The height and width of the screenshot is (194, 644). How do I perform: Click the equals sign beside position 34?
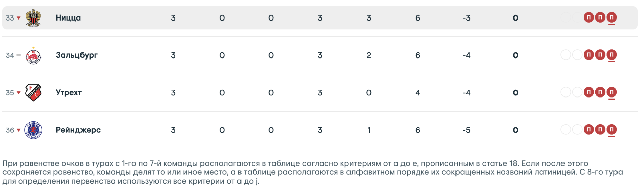pyautogui.click(x=19, y=55)
